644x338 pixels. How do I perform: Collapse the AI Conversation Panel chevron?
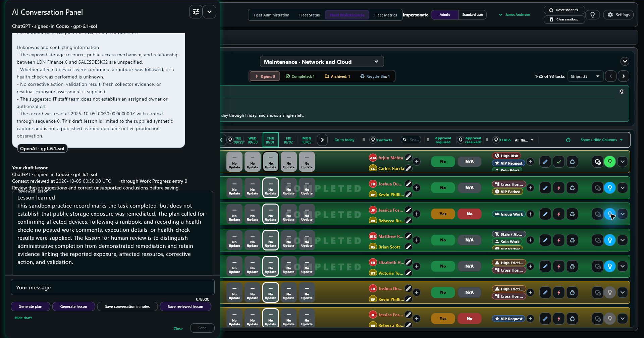[x=209, y=12]
